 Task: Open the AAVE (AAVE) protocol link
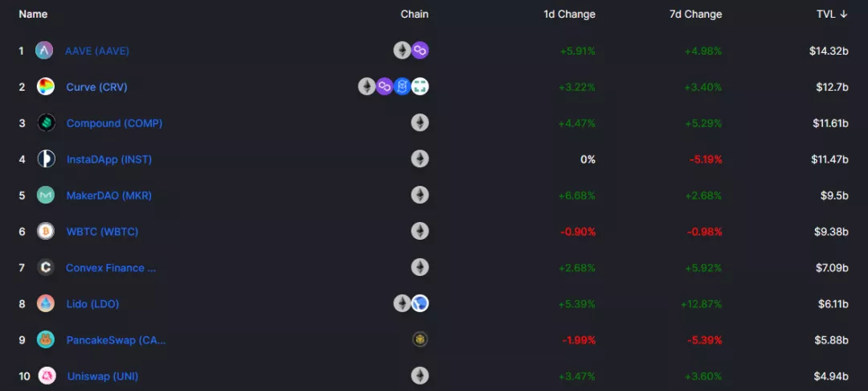[97, 51]
